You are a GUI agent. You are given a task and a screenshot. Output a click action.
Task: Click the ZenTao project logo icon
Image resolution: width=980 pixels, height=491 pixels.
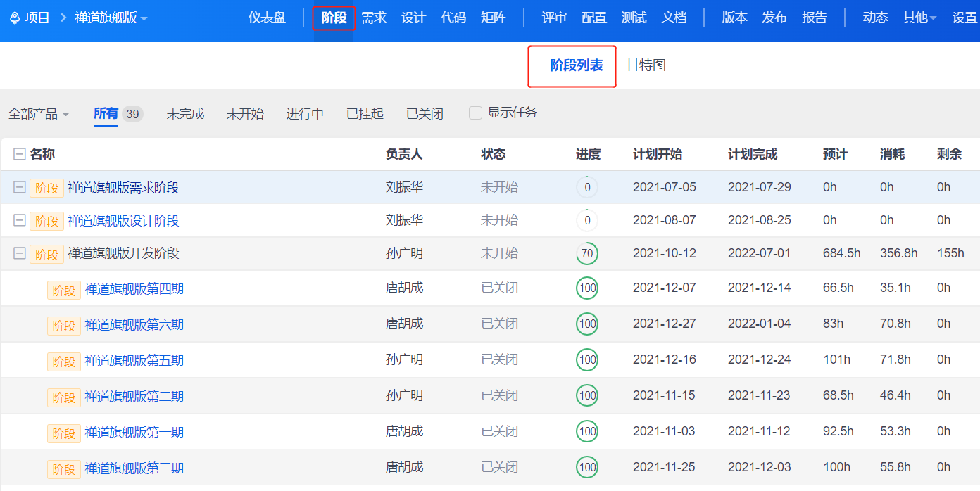[x=14, y=18]
